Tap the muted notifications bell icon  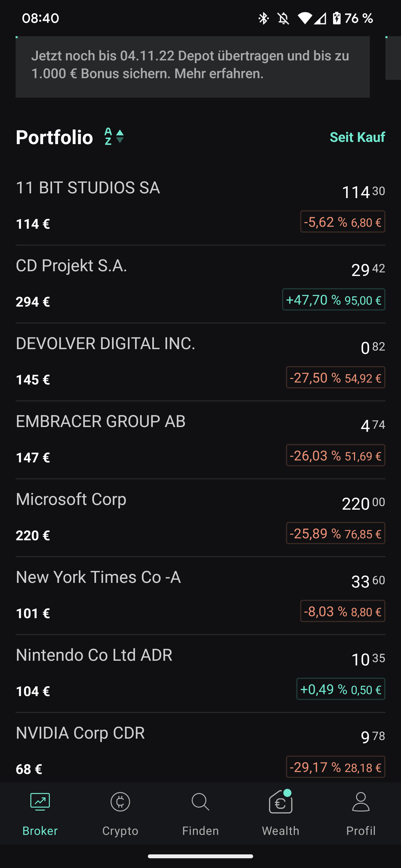[x=283, y=18]
